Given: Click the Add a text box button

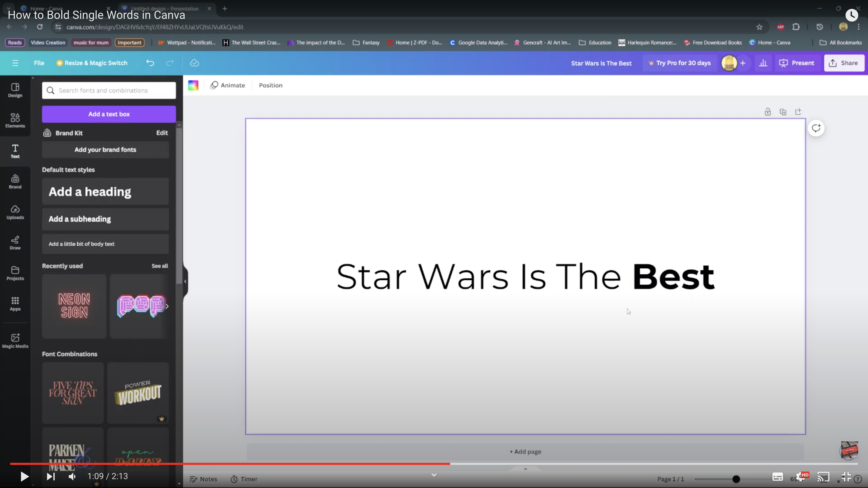Looking at the screenshot, I should [109, 114].
